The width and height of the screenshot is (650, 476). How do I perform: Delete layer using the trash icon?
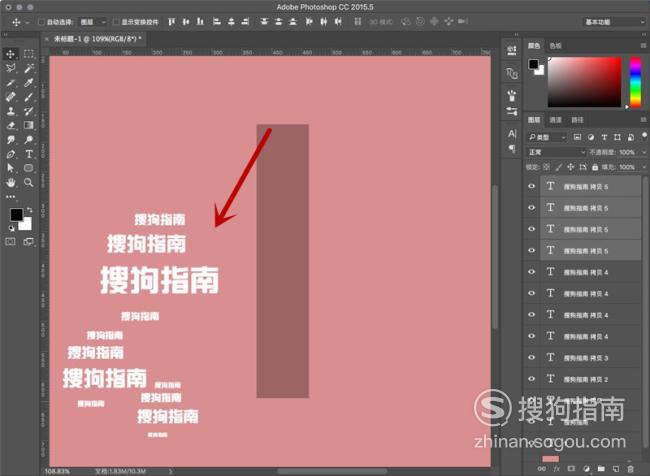pos(631,469)
